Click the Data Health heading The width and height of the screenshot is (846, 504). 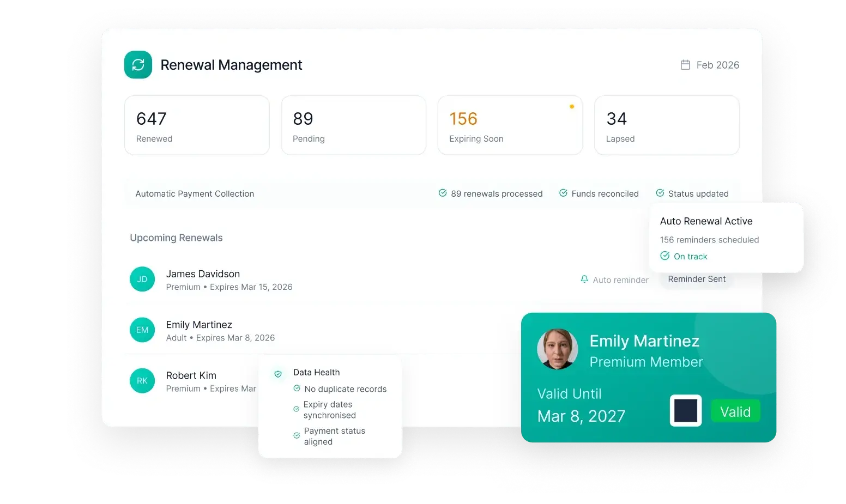point(316,372)
